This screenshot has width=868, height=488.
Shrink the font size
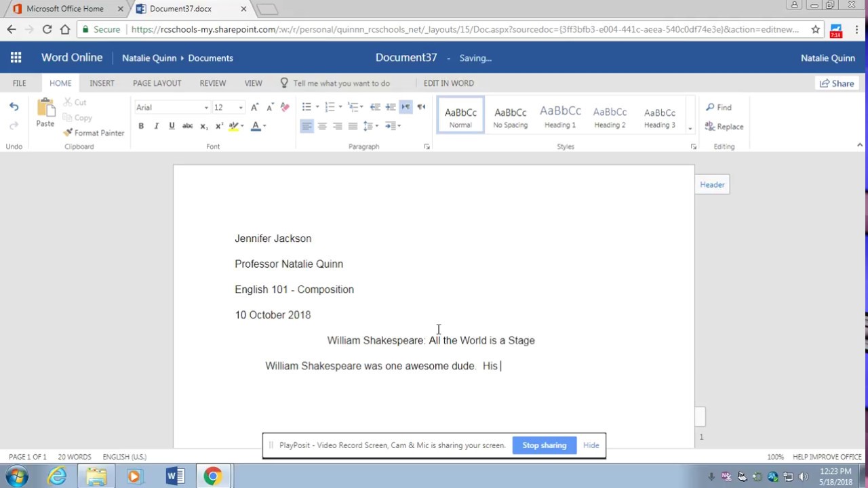point(269,107)
